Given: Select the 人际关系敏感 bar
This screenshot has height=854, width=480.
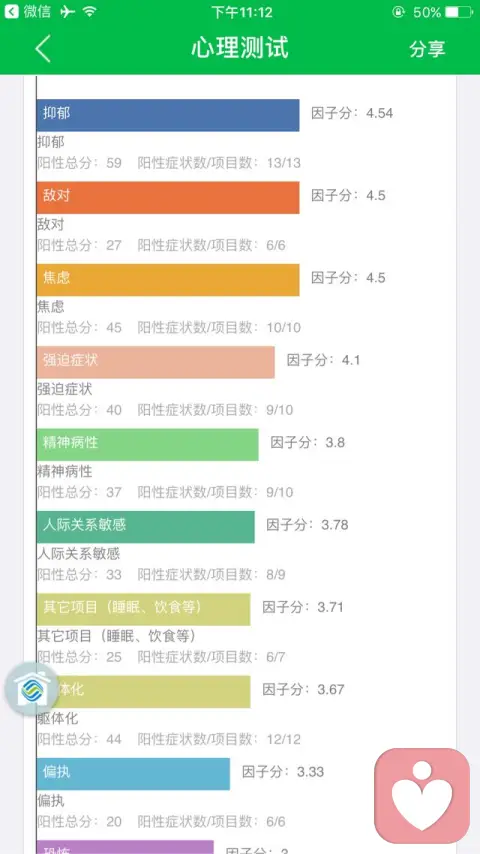Looking at the screenshot, I should [x=146, y=527].
